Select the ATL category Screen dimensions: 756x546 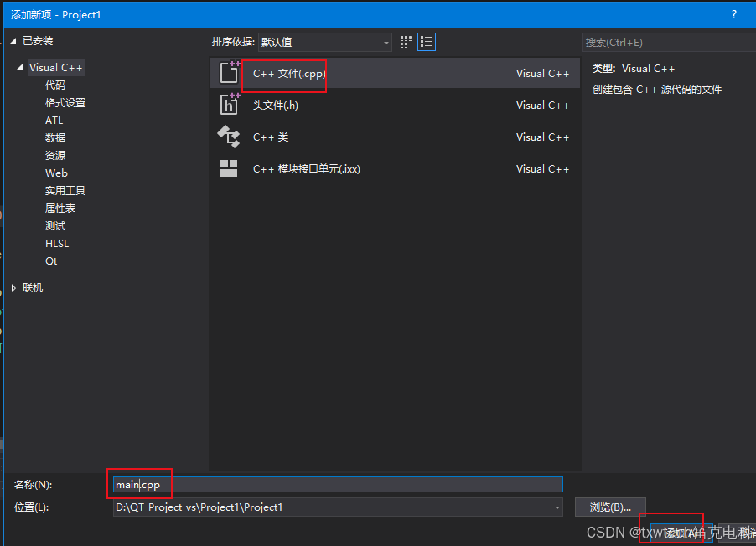[x=54, y=121]
